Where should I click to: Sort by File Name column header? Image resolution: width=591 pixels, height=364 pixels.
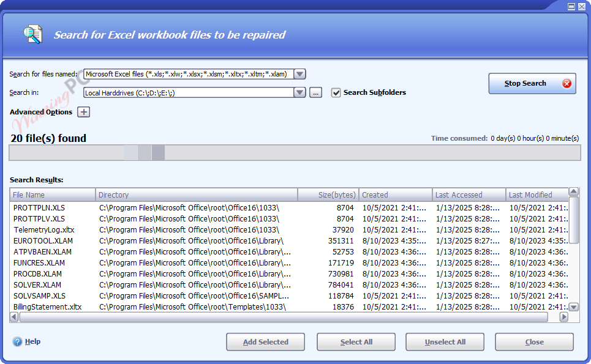pyautogui.click(x=53, y=195)
